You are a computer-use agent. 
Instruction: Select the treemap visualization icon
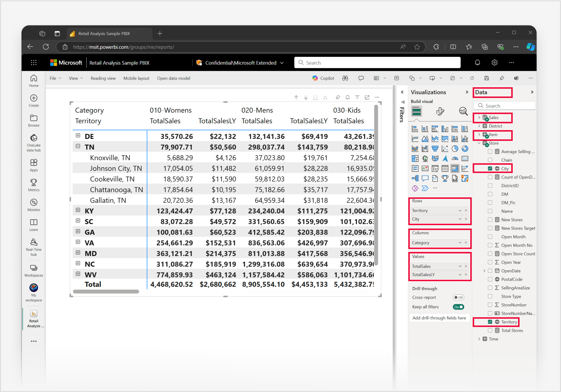point(415,158)
